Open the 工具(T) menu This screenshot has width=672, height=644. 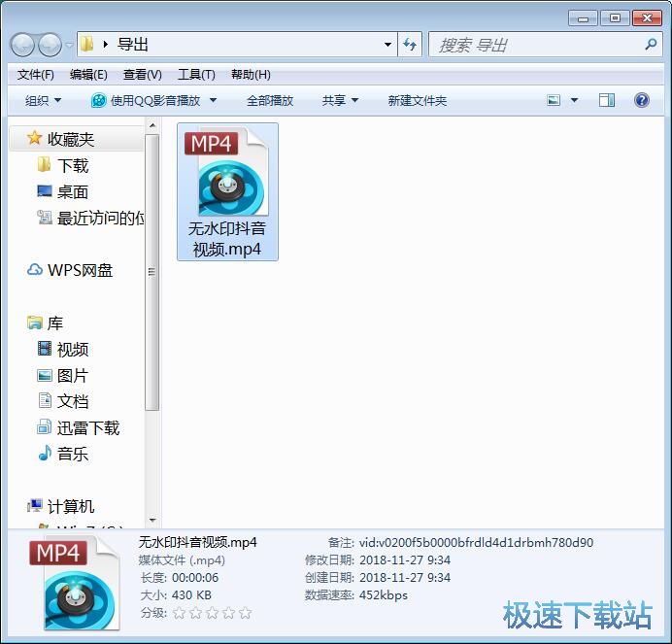point(196,75)
